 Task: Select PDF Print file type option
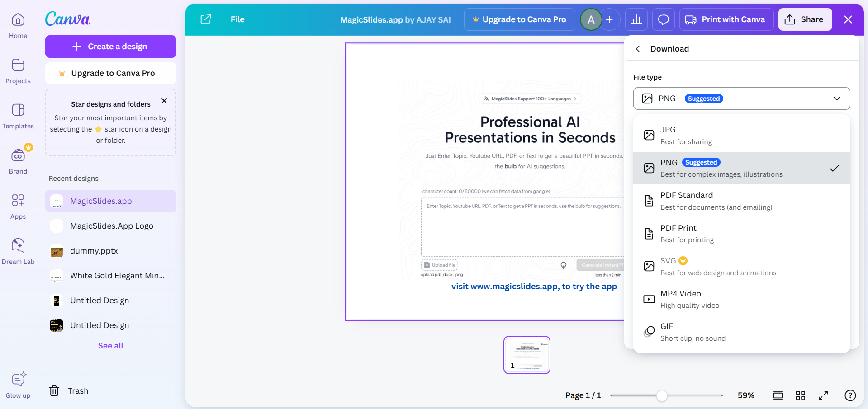point(742,234)
